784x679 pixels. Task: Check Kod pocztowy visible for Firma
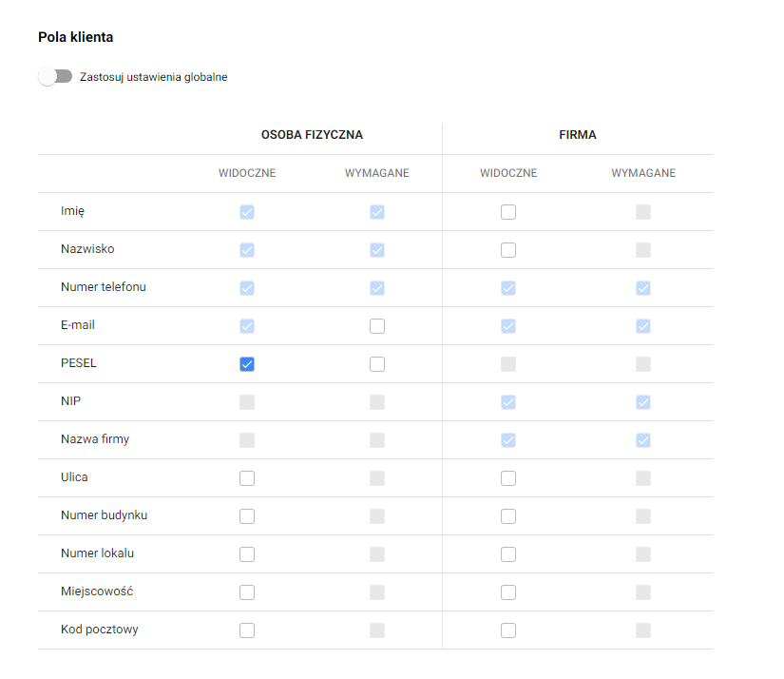508,630
